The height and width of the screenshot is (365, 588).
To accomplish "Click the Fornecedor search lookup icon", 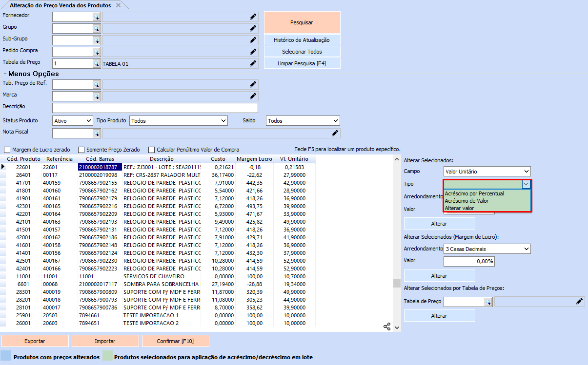I will [x=96, y=17].
